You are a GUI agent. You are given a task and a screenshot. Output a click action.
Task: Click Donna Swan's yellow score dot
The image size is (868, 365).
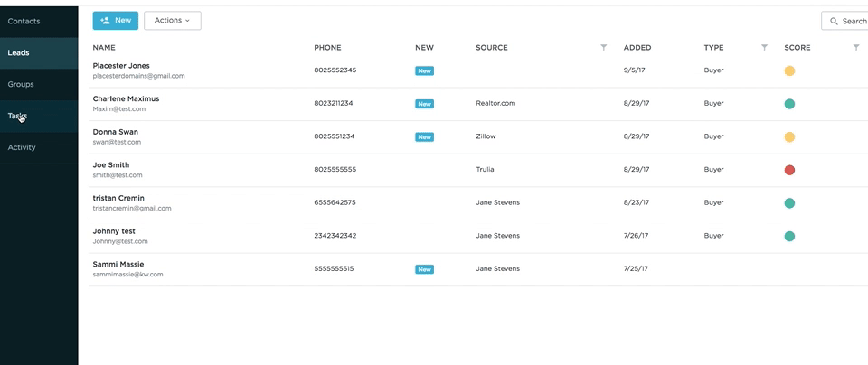[789, 137]
